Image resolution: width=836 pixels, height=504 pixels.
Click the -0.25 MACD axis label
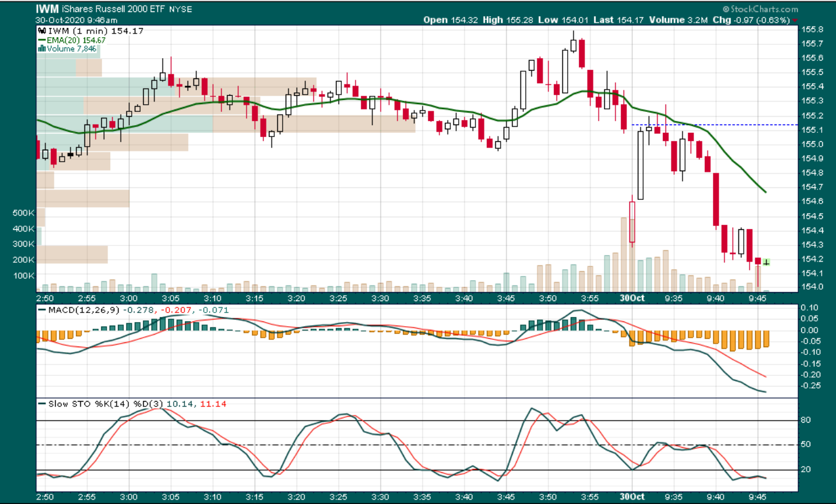click(x=810, y=385)
